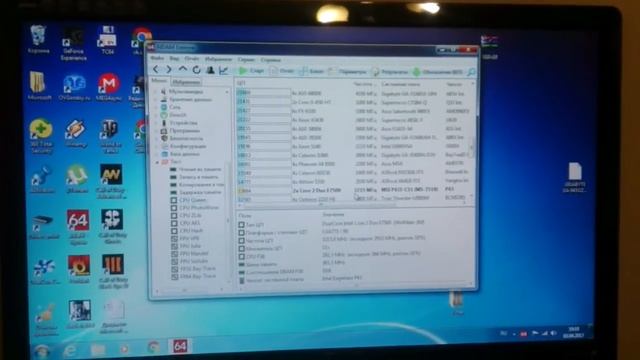Click the Internet Explorer taskbar icon
This screenshot has height=360, width=640.
coord(70,349)
